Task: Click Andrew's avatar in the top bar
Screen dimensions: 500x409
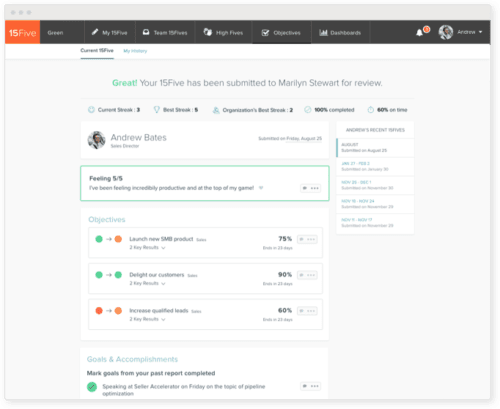Action: pos(446,32)
